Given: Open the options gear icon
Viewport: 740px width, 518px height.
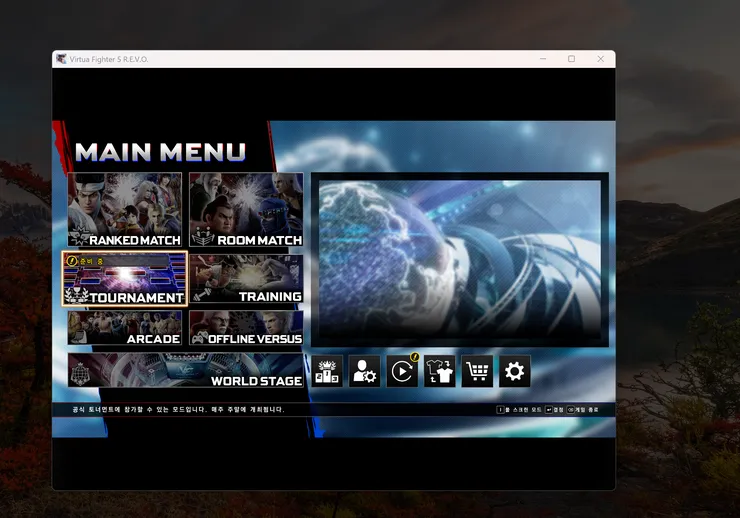Looking at the screenshot, I should point(514,371).
